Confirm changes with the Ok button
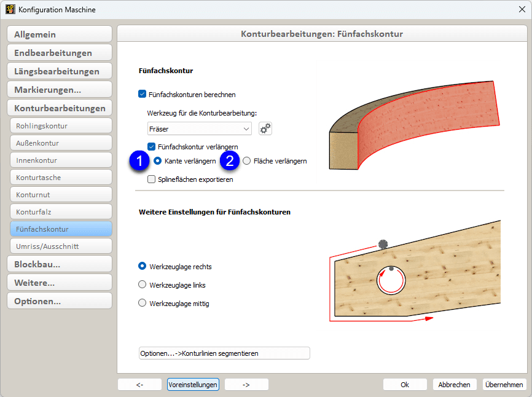Image resolution: width=532 pixels, height=397 pixels. [x=404, y=384]
